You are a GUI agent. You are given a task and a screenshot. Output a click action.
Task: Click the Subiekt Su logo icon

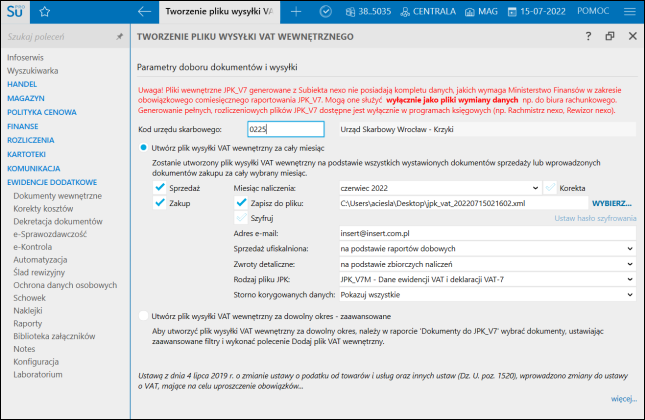pyautogui.click(x=15, y=11)
